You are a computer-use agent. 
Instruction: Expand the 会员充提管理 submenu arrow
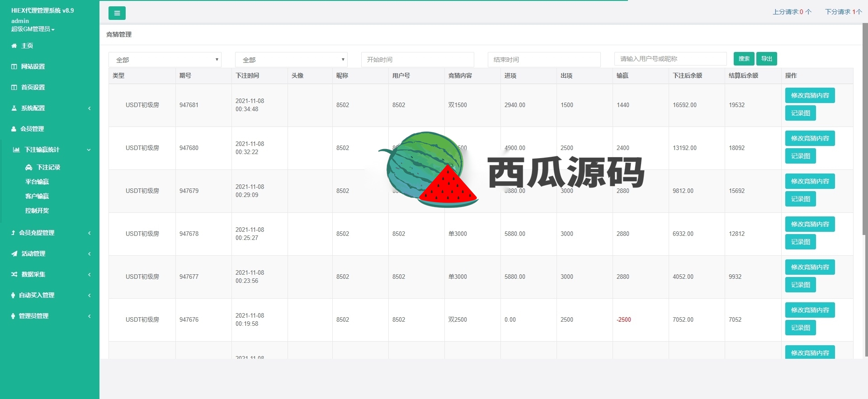[90, 233]
